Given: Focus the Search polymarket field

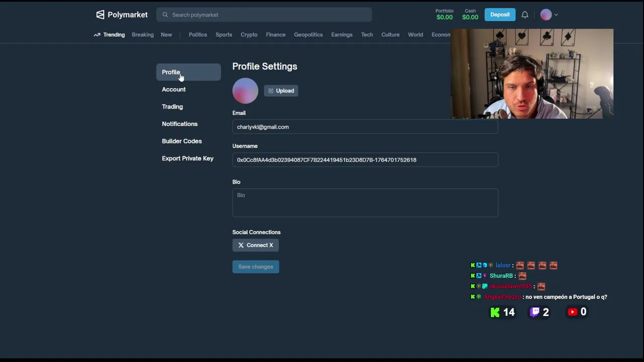Looking at the screenshot, I should (264, 15).
